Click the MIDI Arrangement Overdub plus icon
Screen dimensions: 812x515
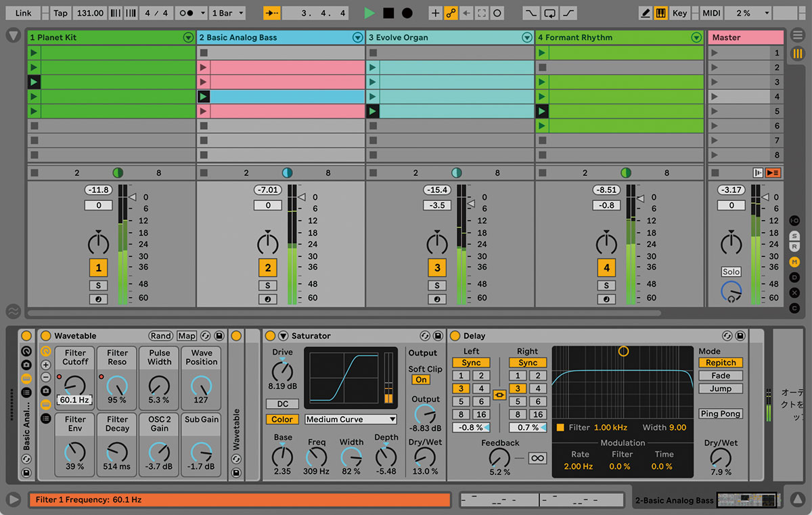pos(435,13)
